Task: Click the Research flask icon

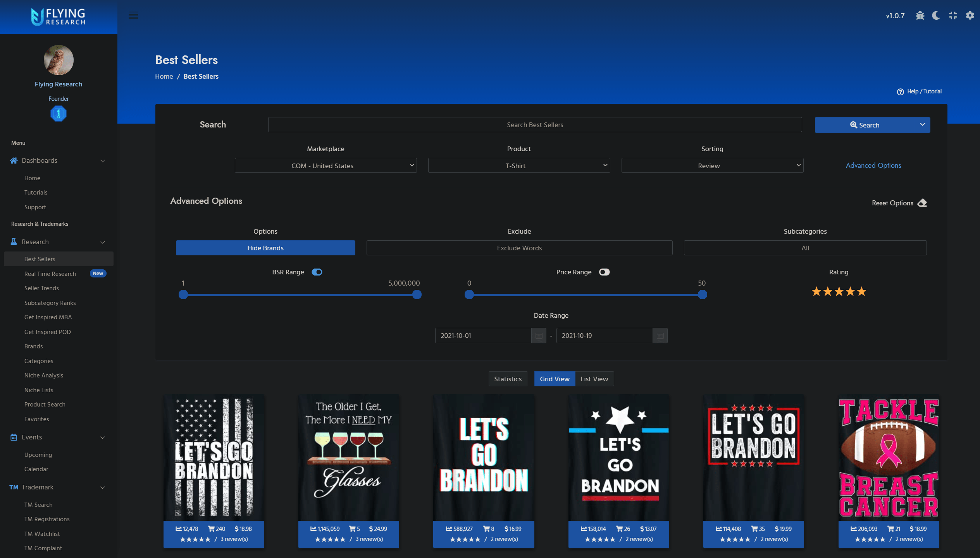Action: pyautogui.click(x=14, y=242)
